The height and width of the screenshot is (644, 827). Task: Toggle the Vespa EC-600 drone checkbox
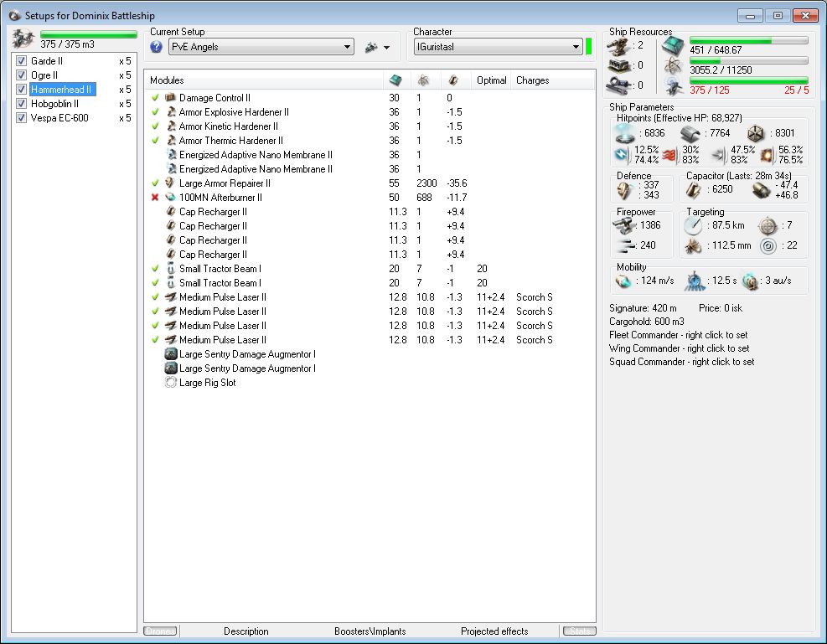pyautogui.click(x=21, y=117)
